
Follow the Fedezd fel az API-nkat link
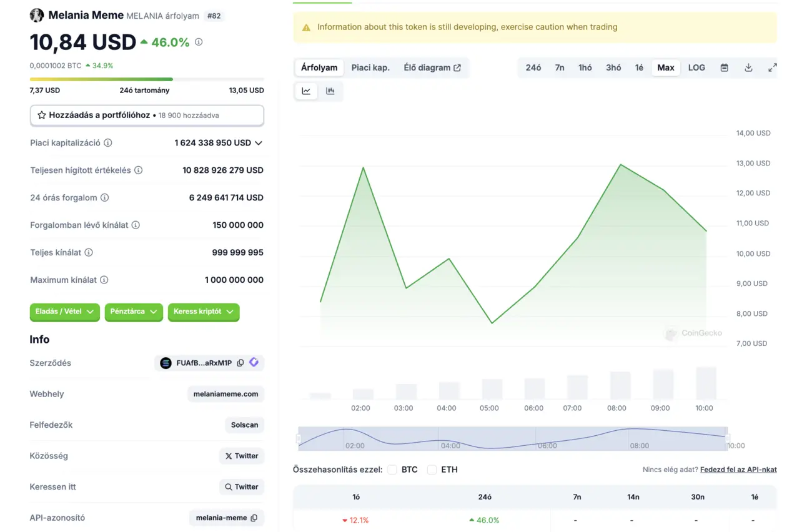coord(738,470)
